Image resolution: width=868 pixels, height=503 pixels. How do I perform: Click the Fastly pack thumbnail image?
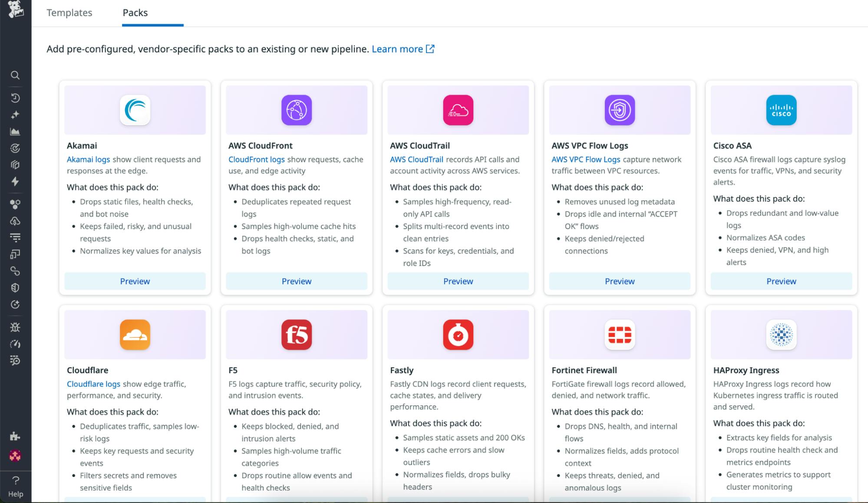click(x=458, y=334)
